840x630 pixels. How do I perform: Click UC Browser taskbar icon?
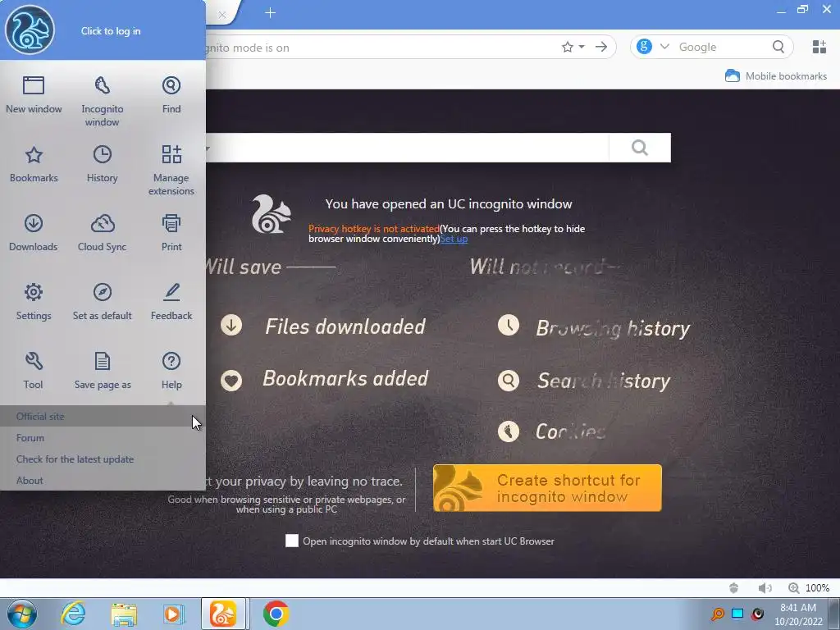pyautogui.click(x=223, y=614)
